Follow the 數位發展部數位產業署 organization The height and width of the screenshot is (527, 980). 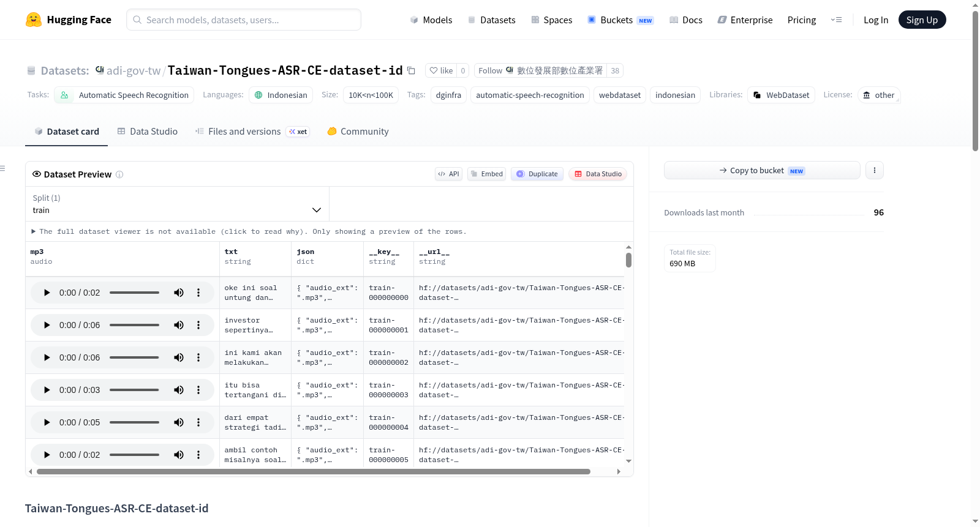(541, 70)
